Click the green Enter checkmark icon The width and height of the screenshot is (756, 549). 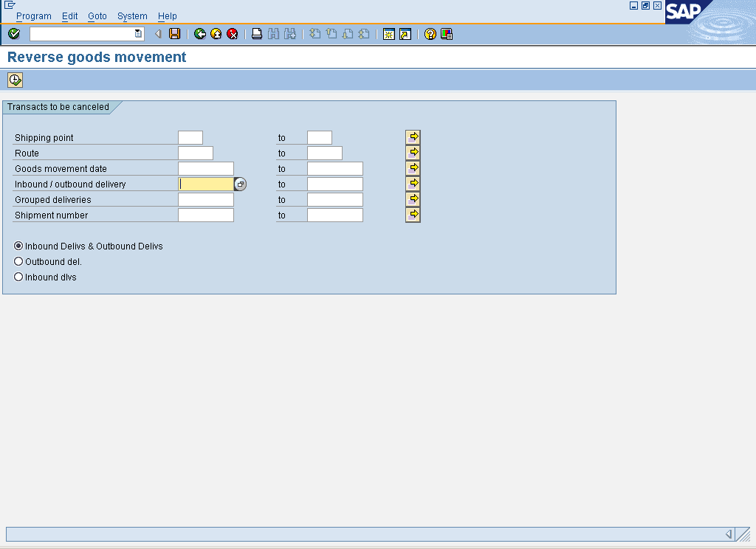[x=14, y=34]
